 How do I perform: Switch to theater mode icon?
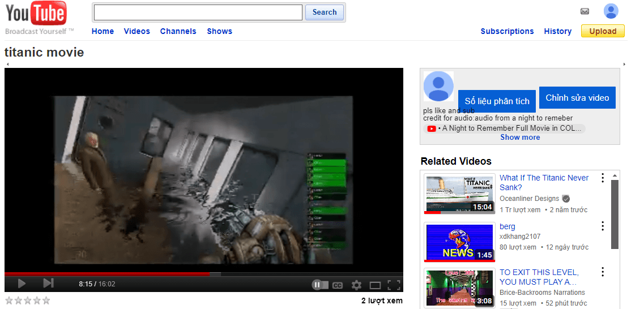click(x=376, y=285)
